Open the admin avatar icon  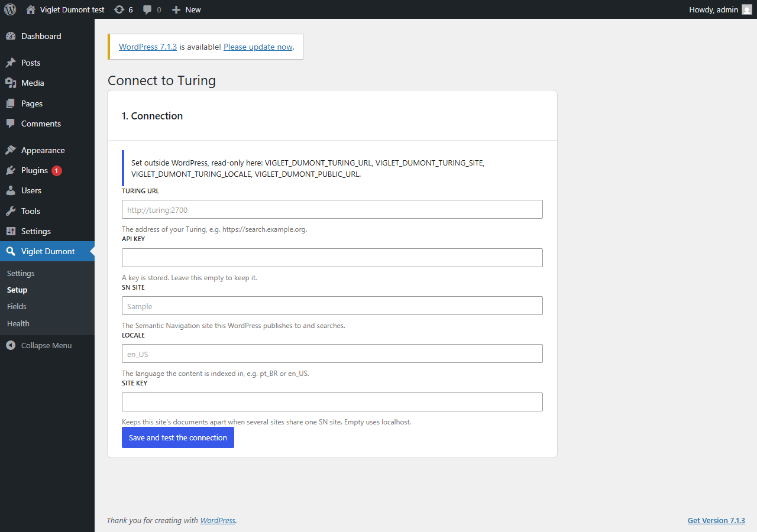(747, 9)
